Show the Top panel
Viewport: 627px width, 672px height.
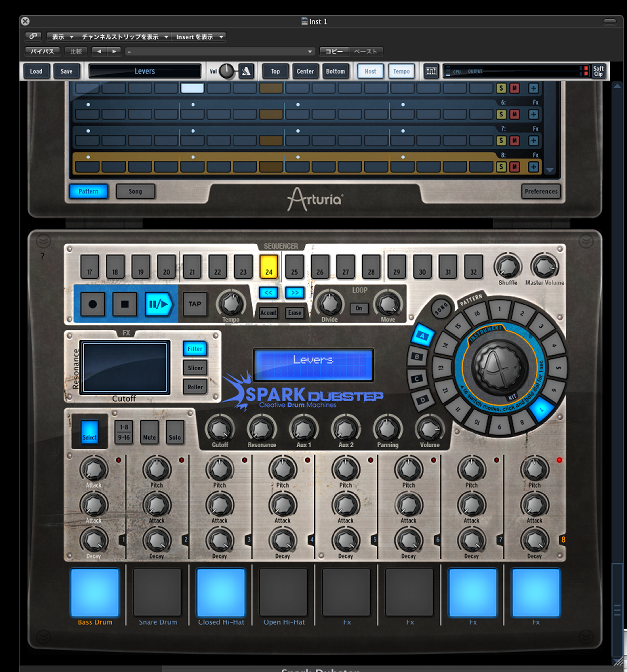point(275,71)
